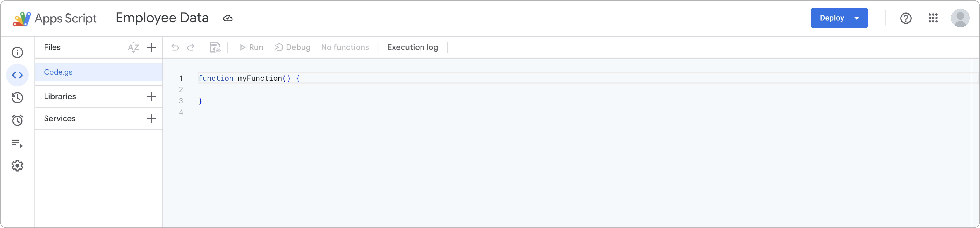980x228 pixels.
Task: Open Project History clock icon
Action: tap(17, 98)
